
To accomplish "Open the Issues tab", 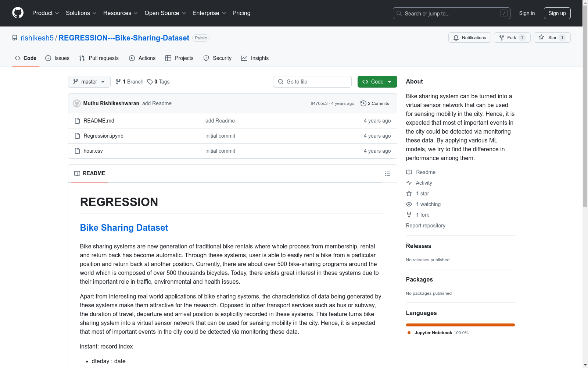I will pos(57,58).
